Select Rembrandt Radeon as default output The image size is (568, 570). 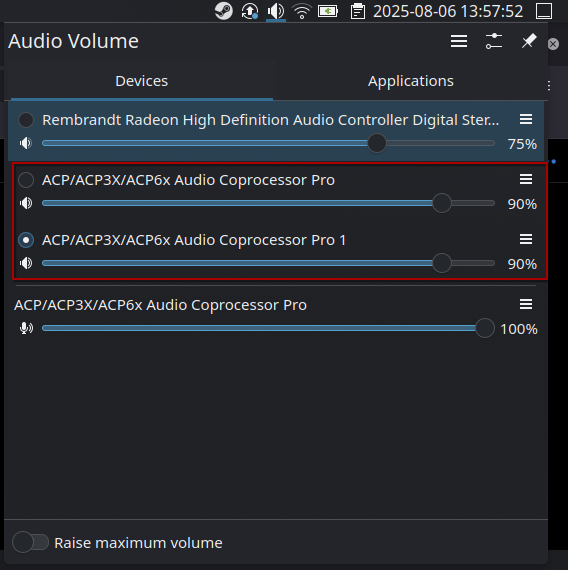26,120
